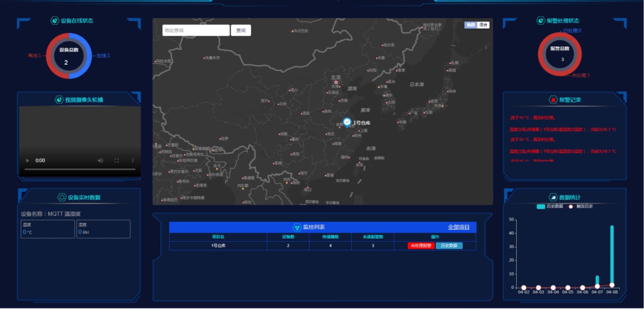Image resolution: width=644 pixels, height=314 pixels.
Task: Open the 全部项目 link
Action: point(458,227)
